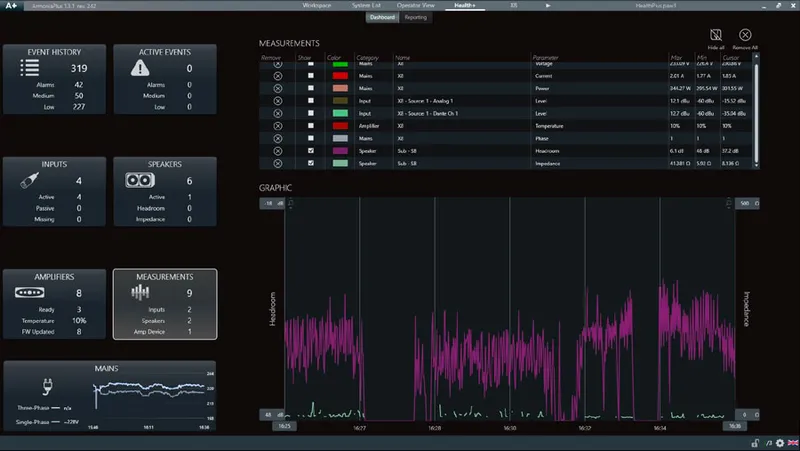Uncheck Show for Sub-S8 Headroom measurement

pos(311,151)
